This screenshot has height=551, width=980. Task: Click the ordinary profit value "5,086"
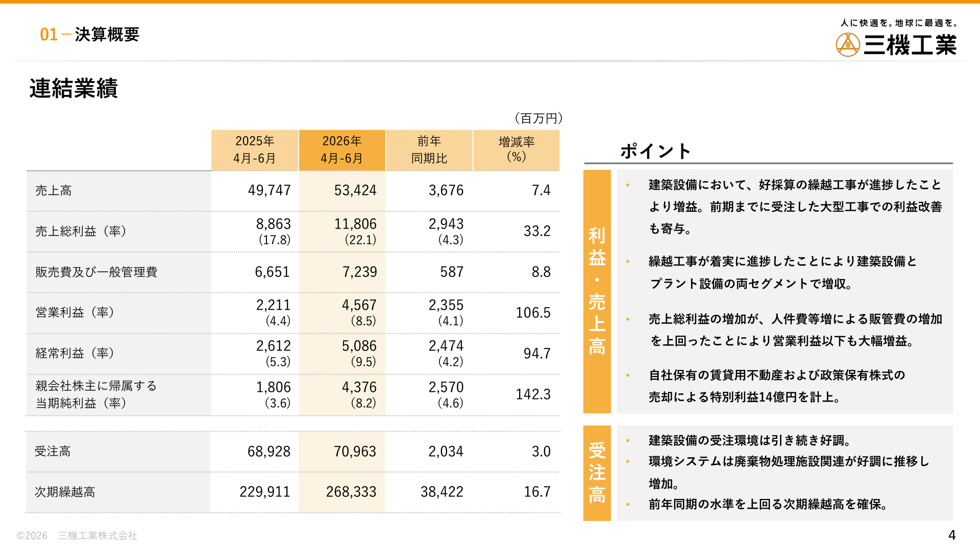click(359, 346)
